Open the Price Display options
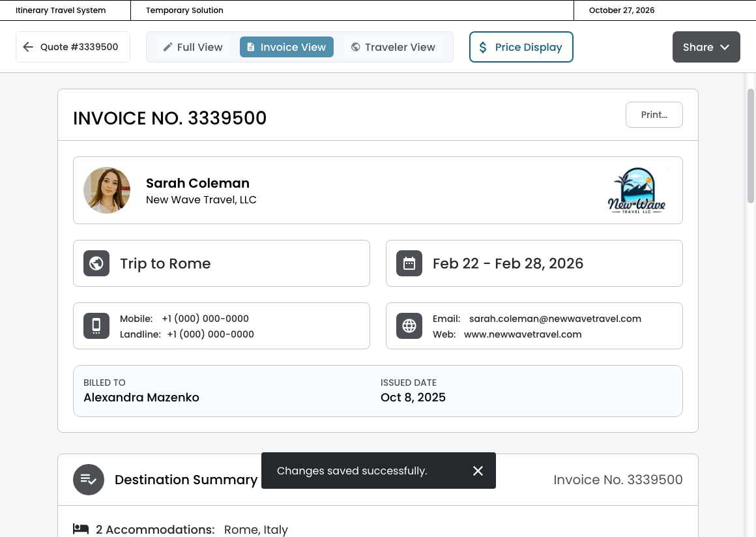This screenshot has width=756, height=537. click(x=521, y=47)
